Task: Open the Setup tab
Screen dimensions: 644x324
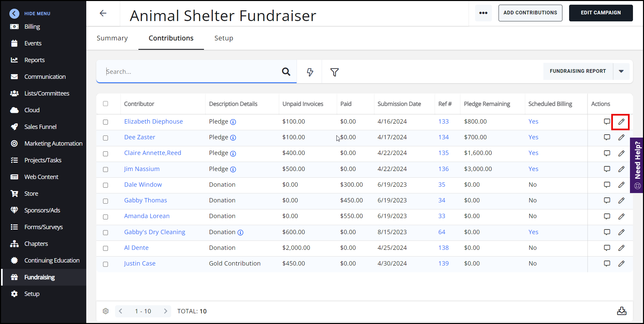Action: 224,38
